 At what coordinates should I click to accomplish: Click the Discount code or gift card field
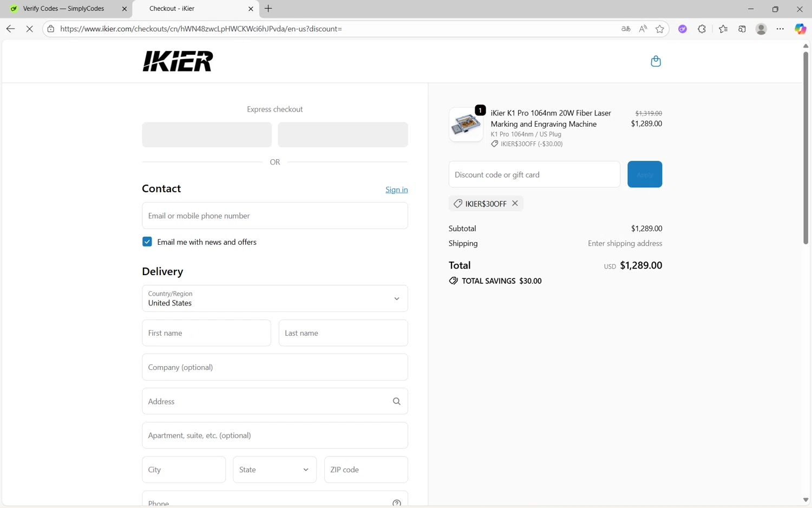[534, 174]
